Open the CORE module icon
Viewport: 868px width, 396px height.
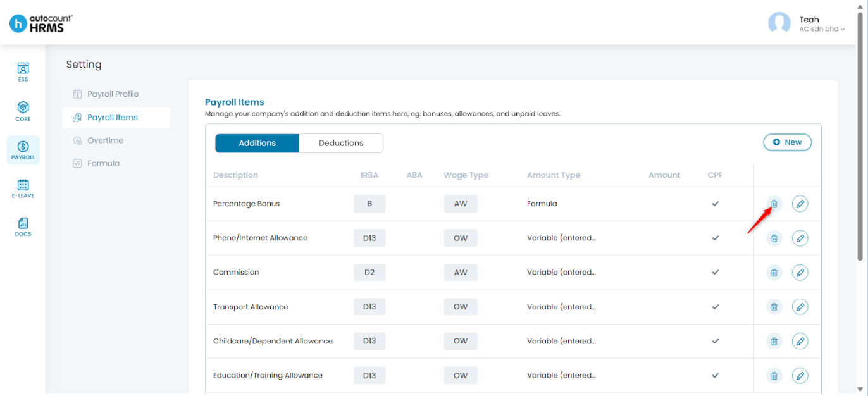click(23, 111)
